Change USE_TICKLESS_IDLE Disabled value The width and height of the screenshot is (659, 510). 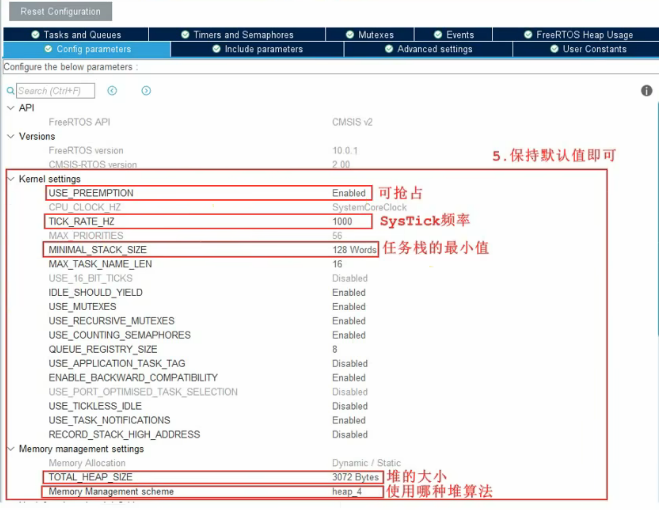tap(350, 406)
